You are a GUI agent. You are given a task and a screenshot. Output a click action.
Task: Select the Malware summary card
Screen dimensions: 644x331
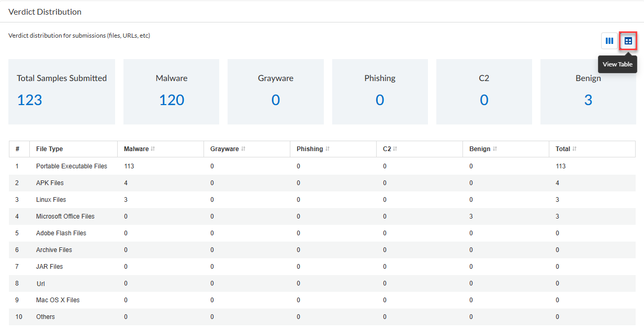pos(171,92)
